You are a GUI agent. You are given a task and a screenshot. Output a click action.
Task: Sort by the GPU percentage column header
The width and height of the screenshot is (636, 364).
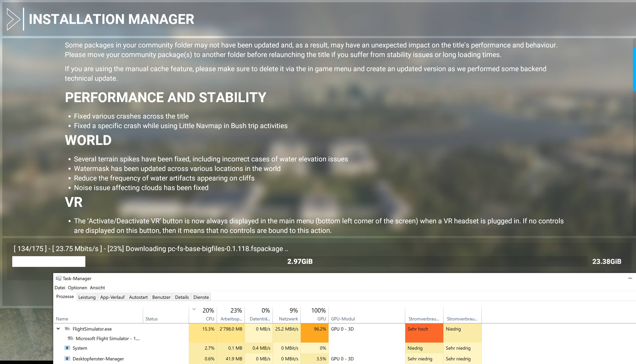(x=315, y=315)
